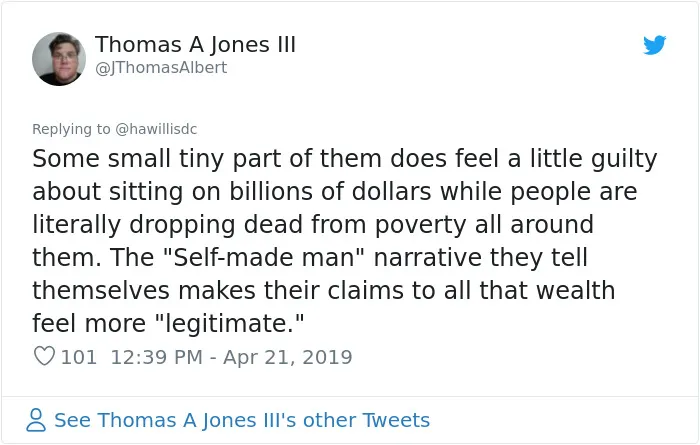Like the tweet with heart icon

coord(44,356)
